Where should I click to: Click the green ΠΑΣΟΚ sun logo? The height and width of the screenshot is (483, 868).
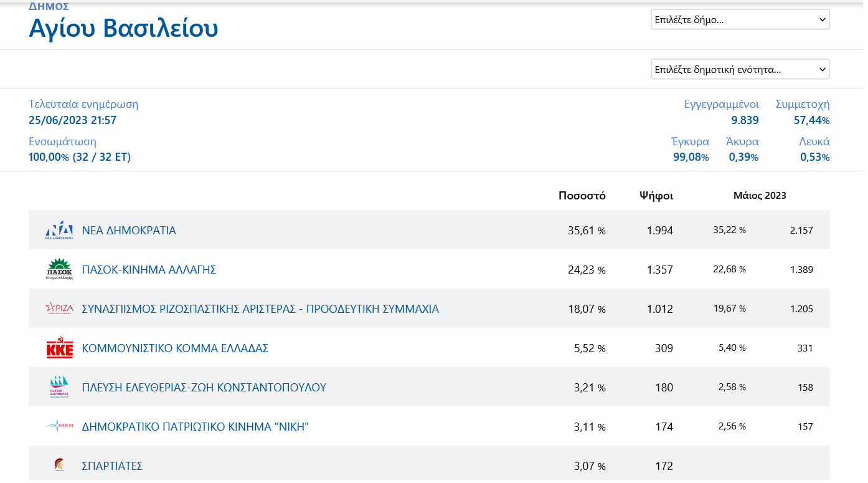59,269
